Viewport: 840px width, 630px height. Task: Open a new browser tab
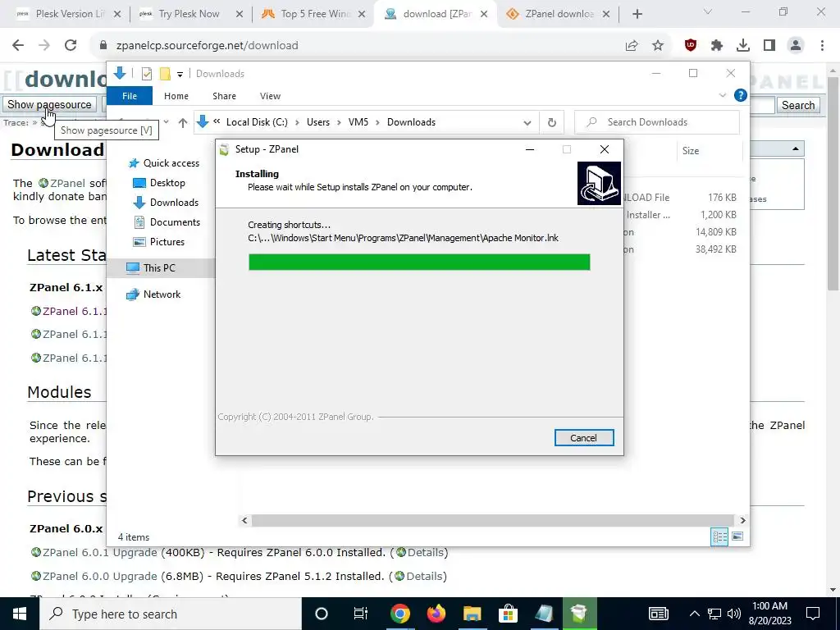click(x=637, y=14)
